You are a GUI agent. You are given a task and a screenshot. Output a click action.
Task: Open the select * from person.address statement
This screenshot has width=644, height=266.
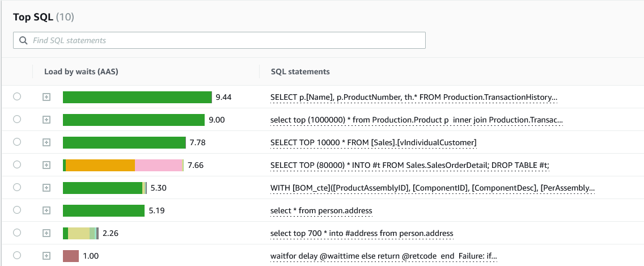pos(321,211)
